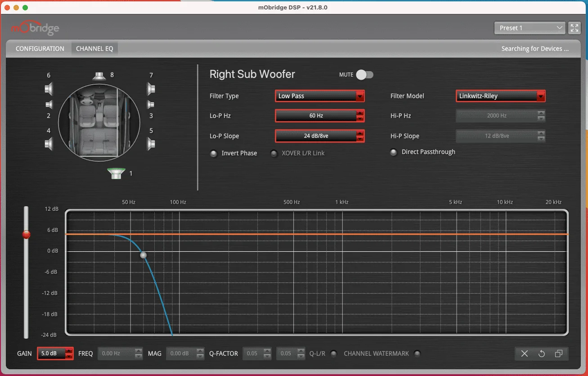Open the Filter Model dropdown
This screenshot has height=376, width=588.
(501, 96)
